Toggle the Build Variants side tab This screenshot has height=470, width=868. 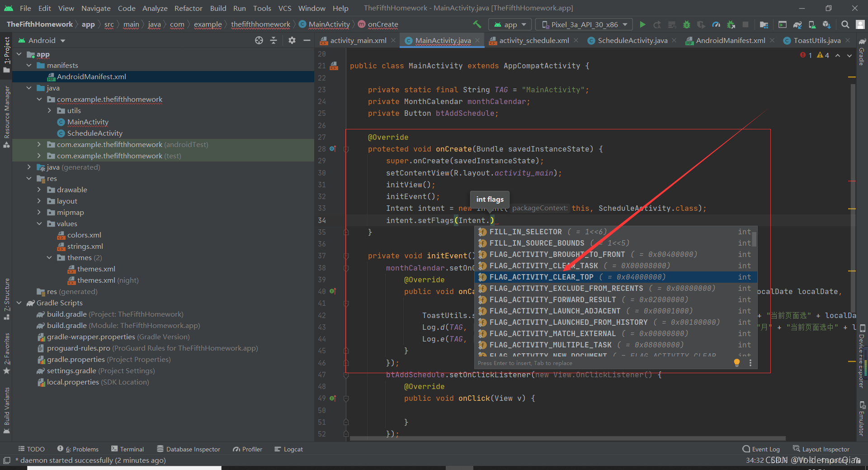point(6,410)
